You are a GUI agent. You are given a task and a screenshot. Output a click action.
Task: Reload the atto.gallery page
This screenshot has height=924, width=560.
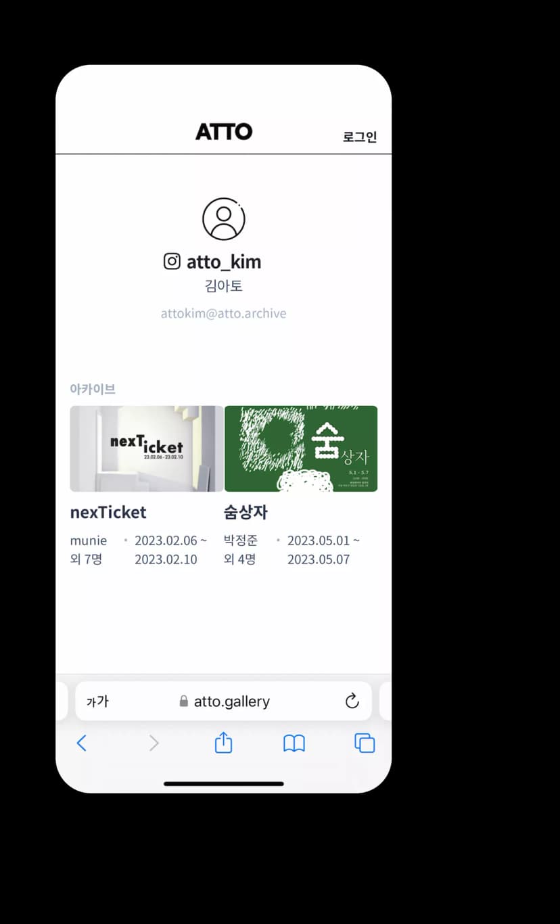tap(352, 701)
